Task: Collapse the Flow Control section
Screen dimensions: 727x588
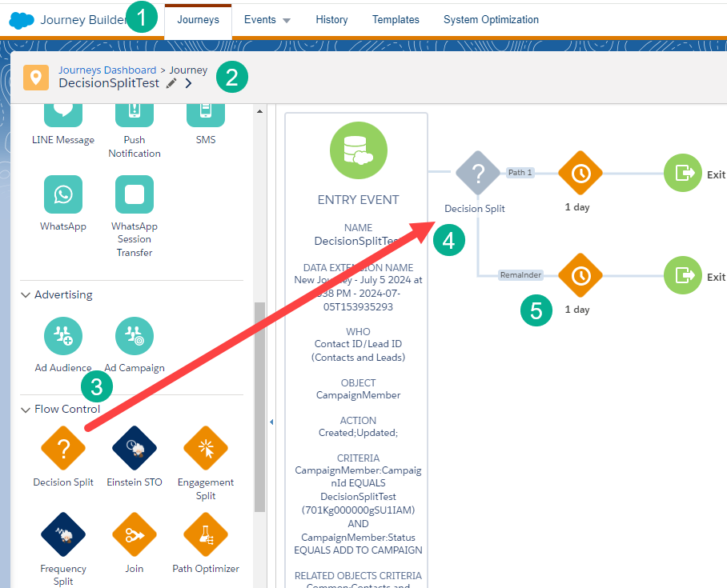Action: click(x=26, y=409)
